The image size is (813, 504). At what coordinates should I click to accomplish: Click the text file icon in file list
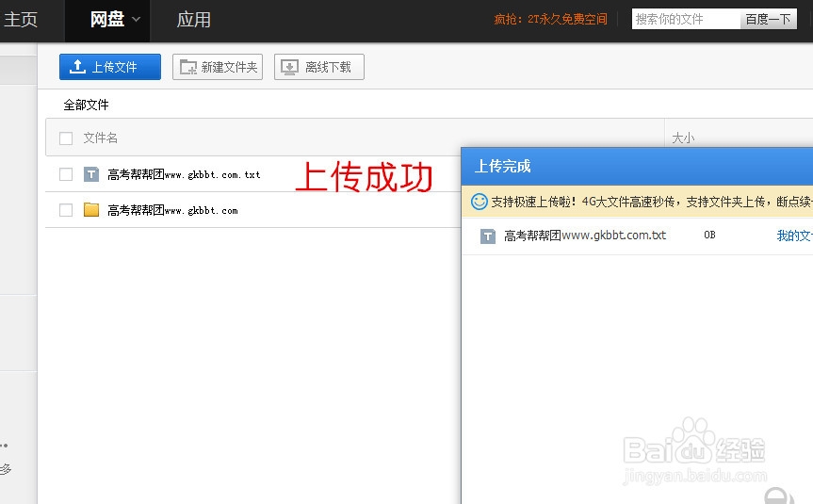[91, 174]
